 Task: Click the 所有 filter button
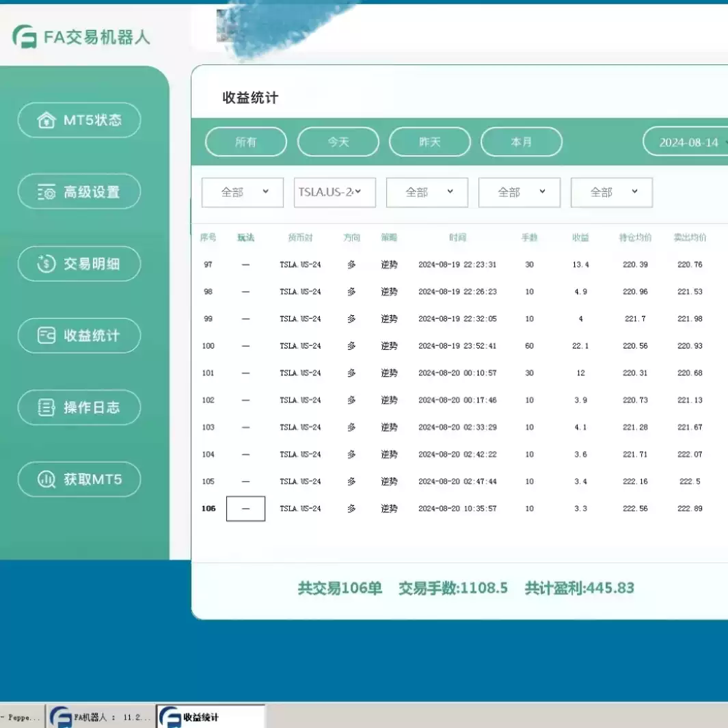coord(245,141)
